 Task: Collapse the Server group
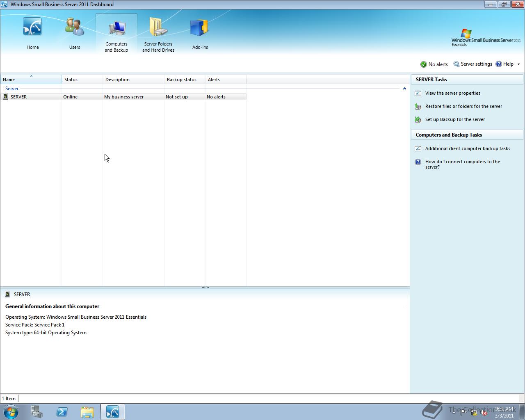pyautogui.click(x=404, y=89)
